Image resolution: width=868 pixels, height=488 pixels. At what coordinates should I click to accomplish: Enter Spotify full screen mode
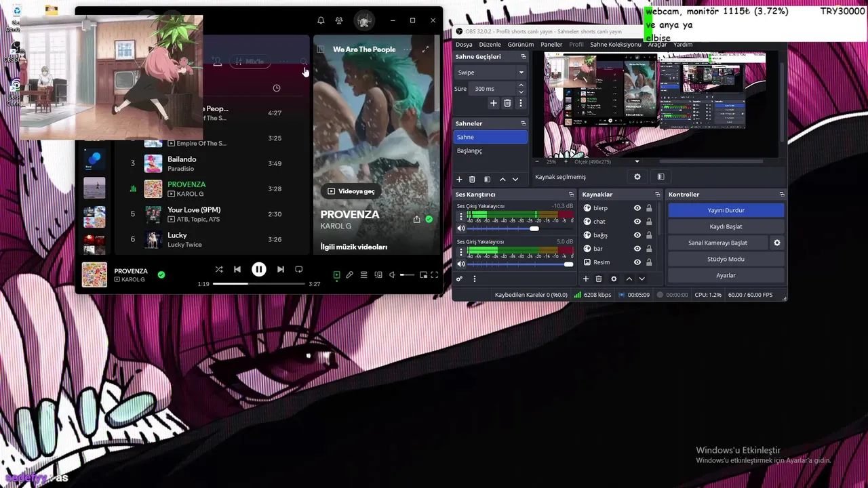[435, 274]
